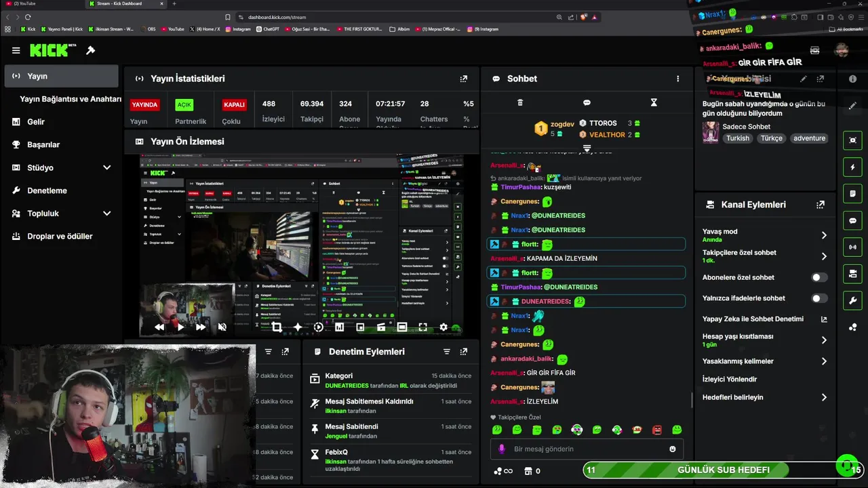
Task: Click the Turkish tag chip
Action: click(738, 138)
